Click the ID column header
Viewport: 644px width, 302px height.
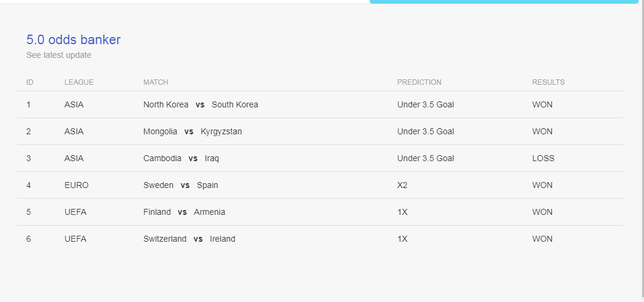(x=30, y=82)
